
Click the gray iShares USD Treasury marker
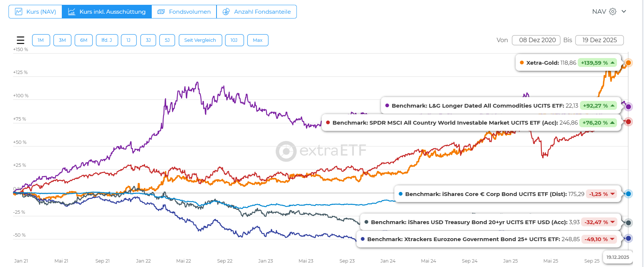(x=628, y=223)
